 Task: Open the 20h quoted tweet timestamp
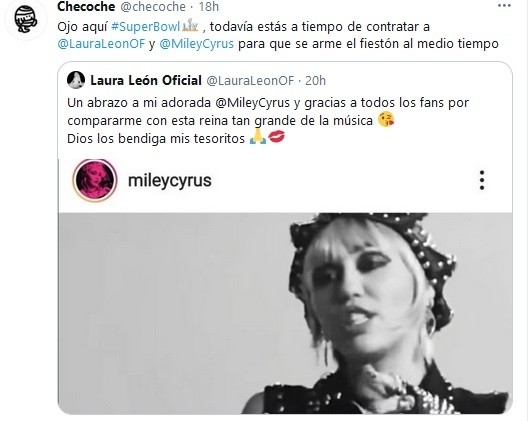(316, 81)
